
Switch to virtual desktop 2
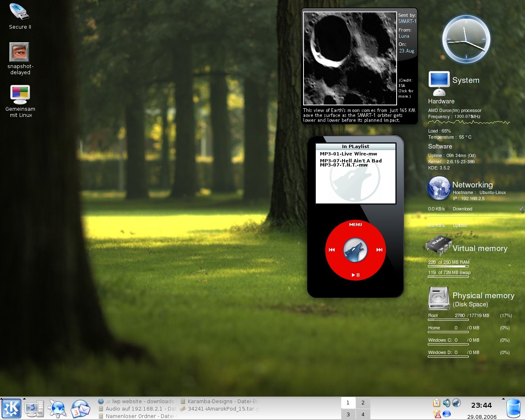tap(363, 403)
